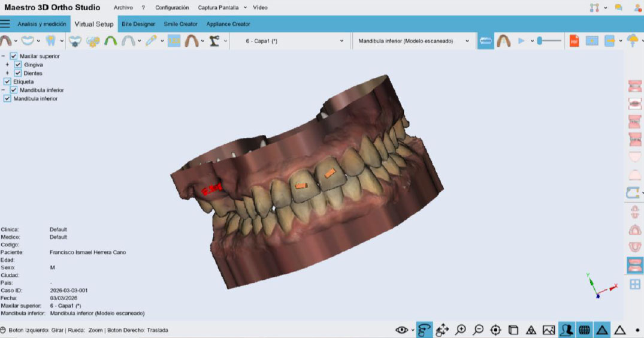Expand the white jaw model tool dropdown
Screen dimensions: 644x338
pos(38,41)
